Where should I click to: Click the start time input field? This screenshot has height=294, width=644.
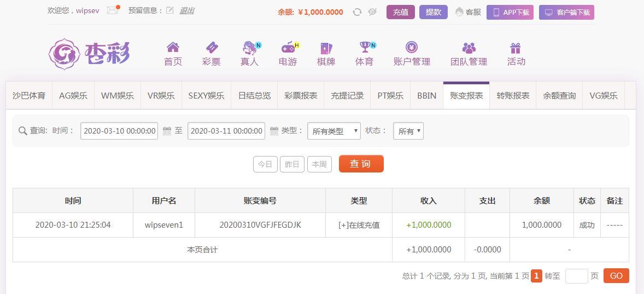pos(119,131)
